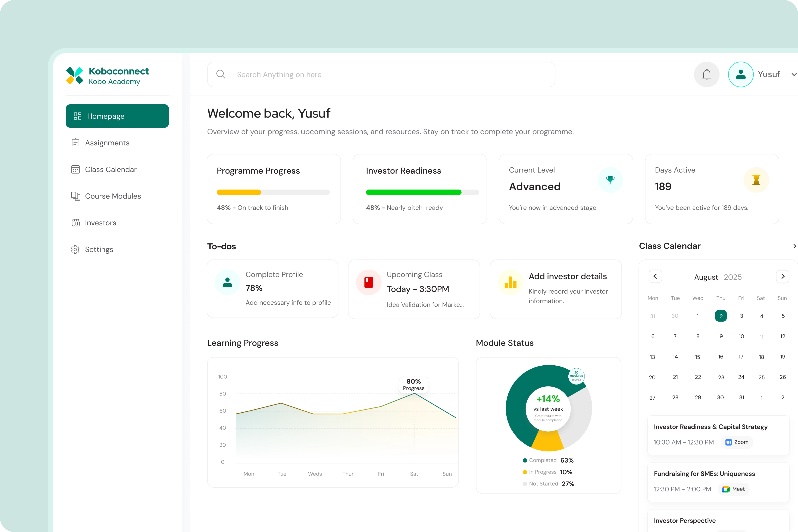Go to previous month in calendar
Screen dimensions: 798x532
(655, 276)
